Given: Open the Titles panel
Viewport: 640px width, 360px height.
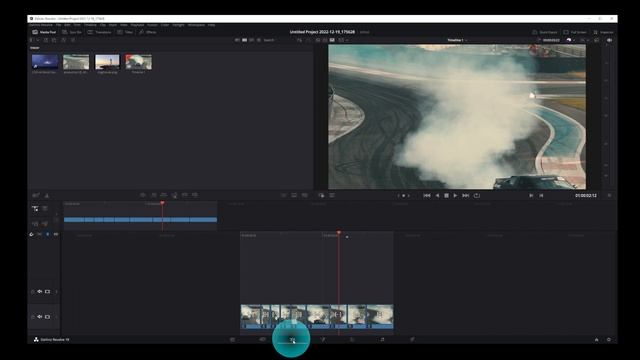Looking at the screenshot, I should [x=125, y=32].
